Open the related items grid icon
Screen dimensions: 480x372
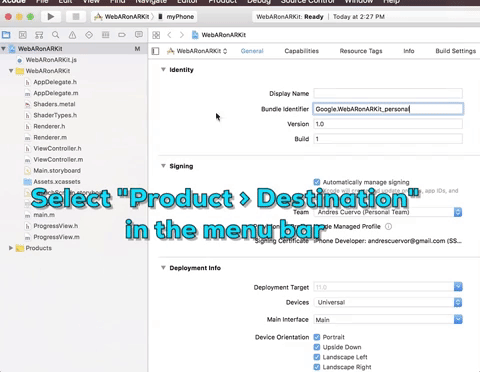156,35
